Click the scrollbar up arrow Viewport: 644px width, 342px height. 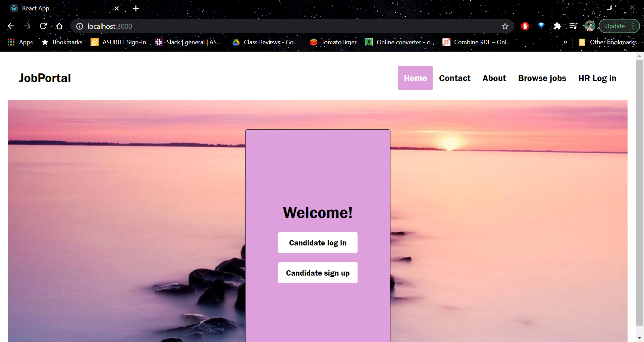tap(640, 56)
